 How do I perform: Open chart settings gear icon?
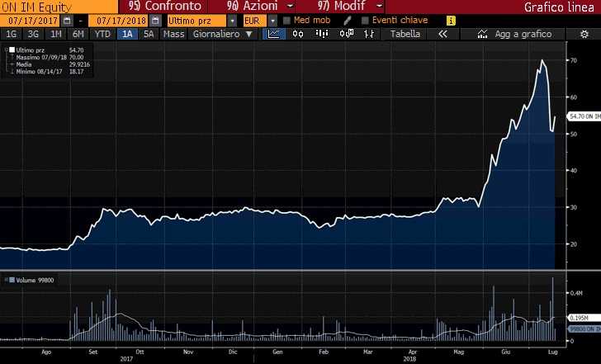(584, 34)
